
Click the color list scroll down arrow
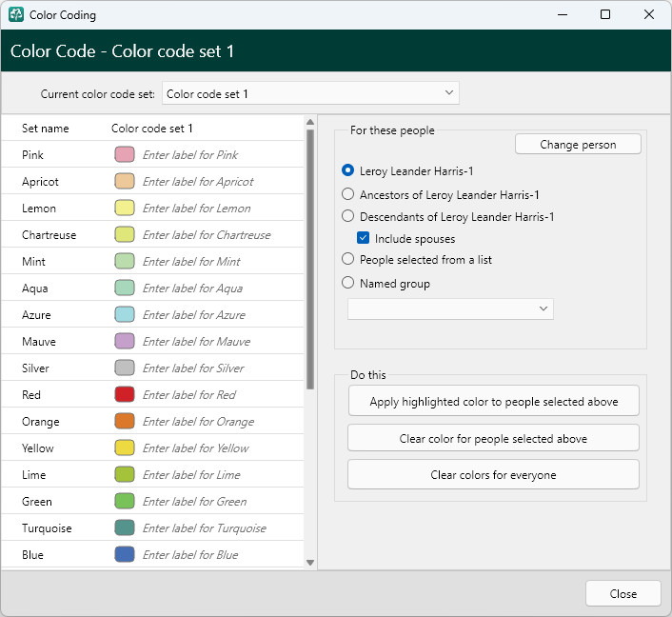tap(310, 563)
